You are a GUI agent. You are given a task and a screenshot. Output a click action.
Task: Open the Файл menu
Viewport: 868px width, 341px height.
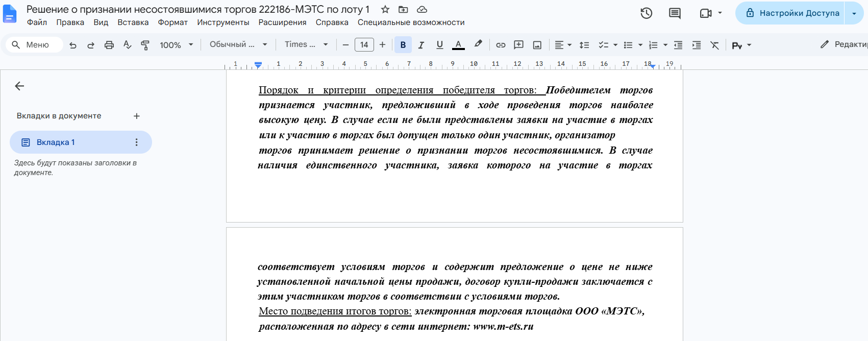[37, 22]
